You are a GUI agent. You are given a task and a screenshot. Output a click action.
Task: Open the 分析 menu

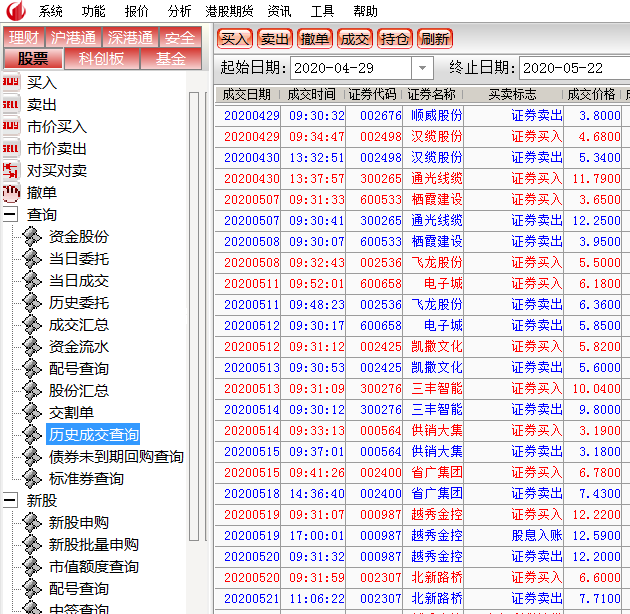[179, 11]
